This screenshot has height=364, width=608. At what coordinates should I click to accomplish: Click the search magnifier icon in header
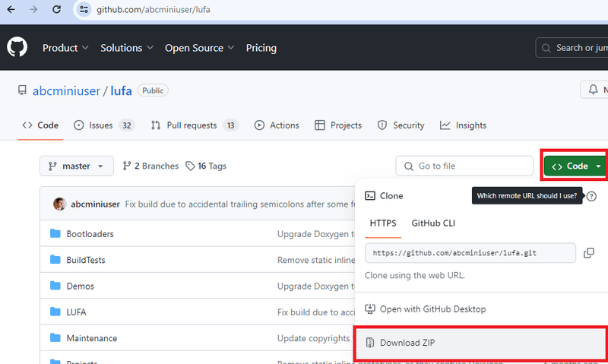(546, 48)
